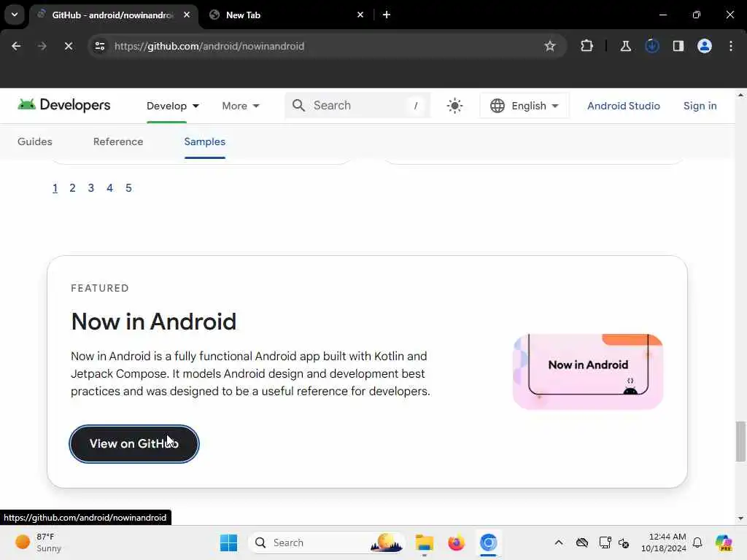Viewport: 747px width, 560px height.
Task: Click the browser forward arrow
Action: coord(42,46)
